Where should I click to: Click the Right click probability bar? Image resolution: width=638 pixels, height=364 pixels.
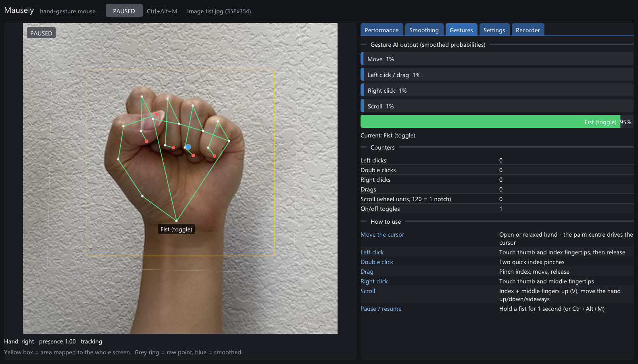point(497,90)
